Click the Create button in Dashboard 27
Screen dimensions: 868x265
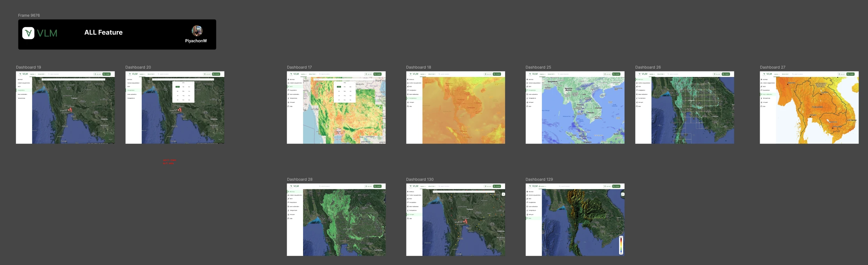point(851,74)
